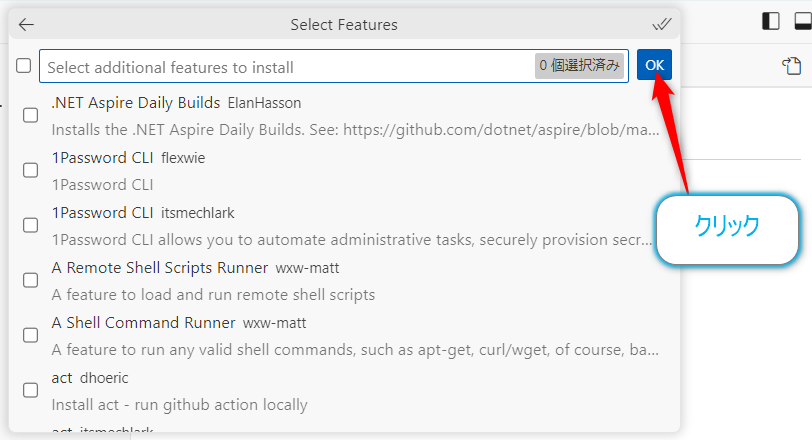
Task: Click the back arrow in Select Features
Action: click(26, 24)
